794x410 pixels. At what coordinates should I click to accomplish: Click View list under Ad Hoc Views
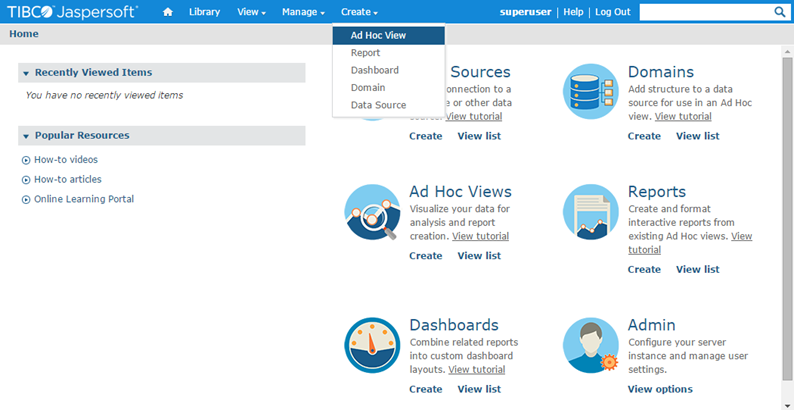point(479,256)
